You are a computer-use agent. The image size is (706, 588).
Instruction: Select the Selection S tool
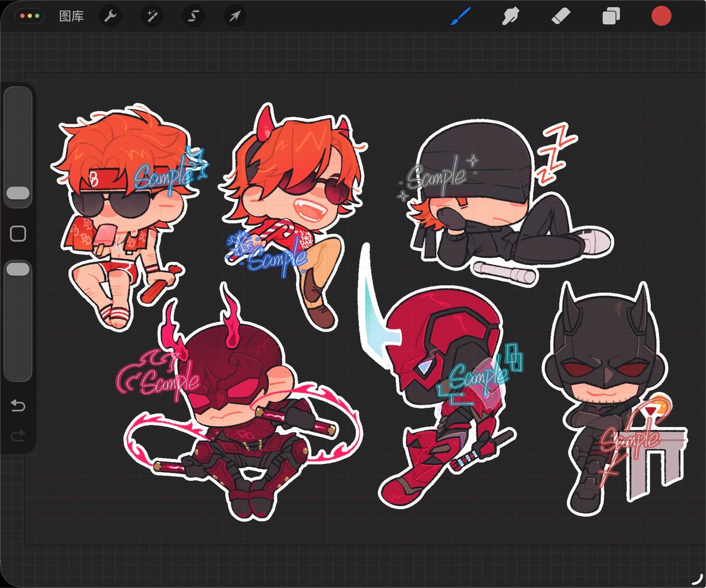click(194, 16)
